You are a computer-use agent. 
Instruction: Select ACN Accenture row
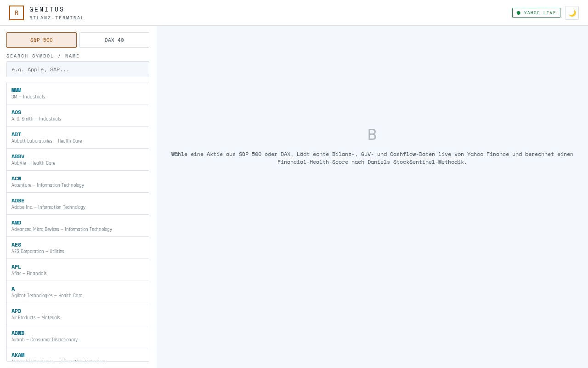tap(78, 182)
